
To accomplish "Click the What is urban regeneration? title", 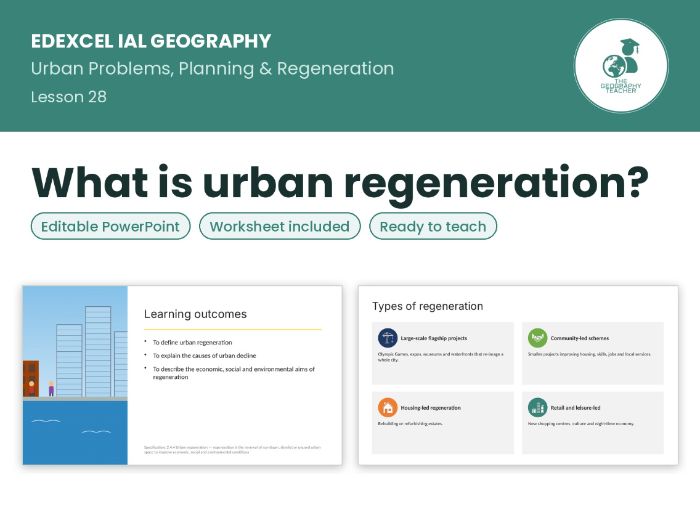I will point(340,183).
